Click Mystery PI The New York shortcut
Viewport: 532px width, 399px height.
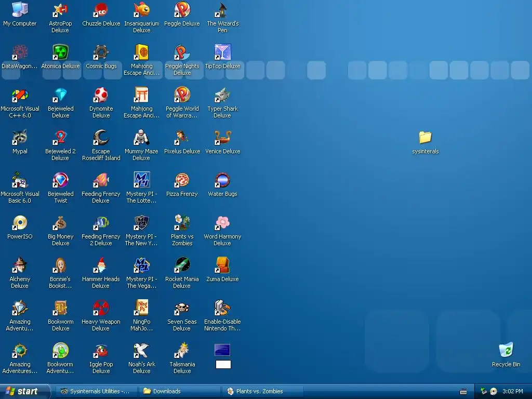click(x=142, y=223)
